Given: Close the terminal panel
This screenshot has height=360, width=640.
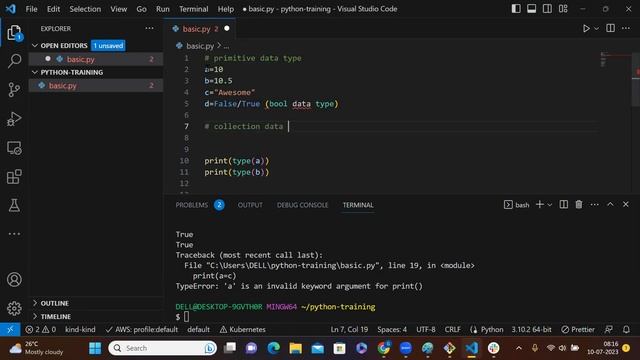Looking at the screenshot, I should click(x=626, y=204).
